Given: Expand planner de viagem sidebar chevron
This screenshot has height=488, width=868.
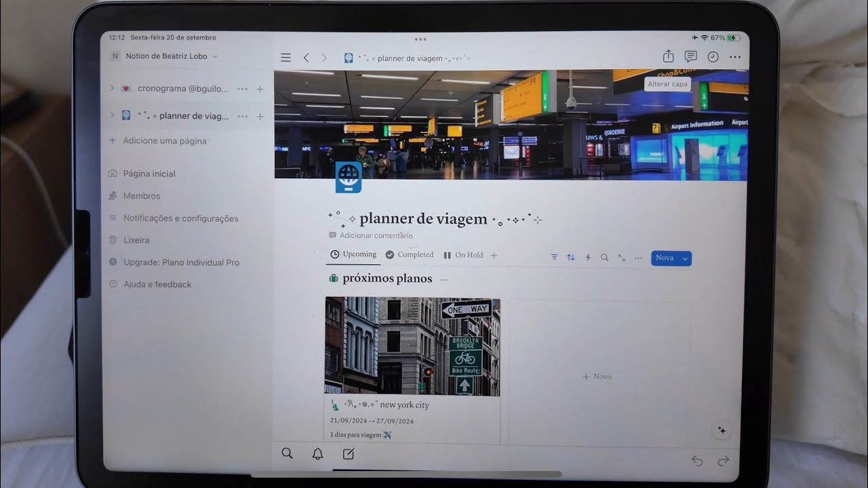Looking at the screenshot, I should click(x=112, y=116).
